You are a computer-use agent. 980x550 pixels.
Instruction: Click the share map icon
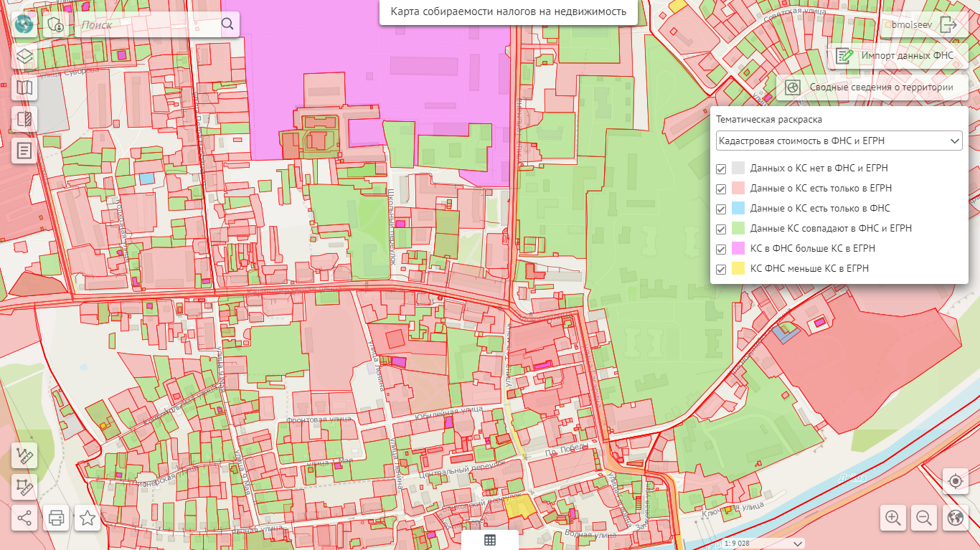point(25,517)
